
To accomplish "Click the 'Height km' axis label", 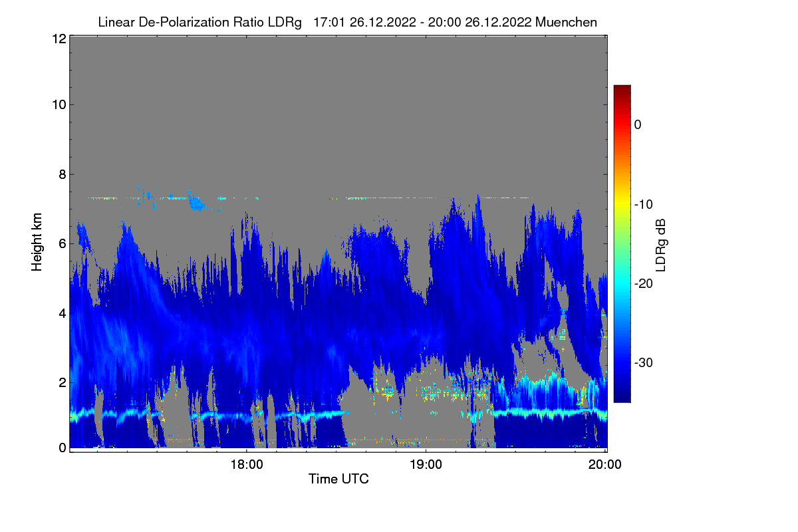I will 37,242.
